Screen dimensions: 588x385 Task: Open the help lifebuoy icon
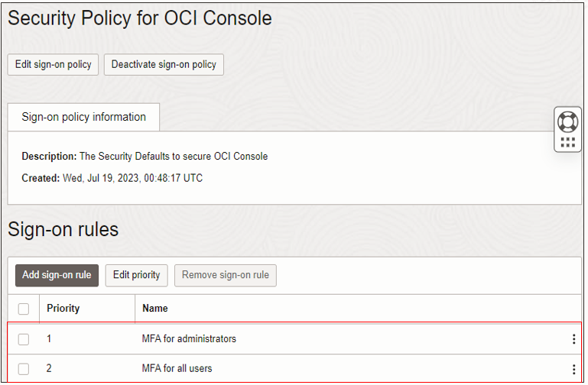point(567,122)
